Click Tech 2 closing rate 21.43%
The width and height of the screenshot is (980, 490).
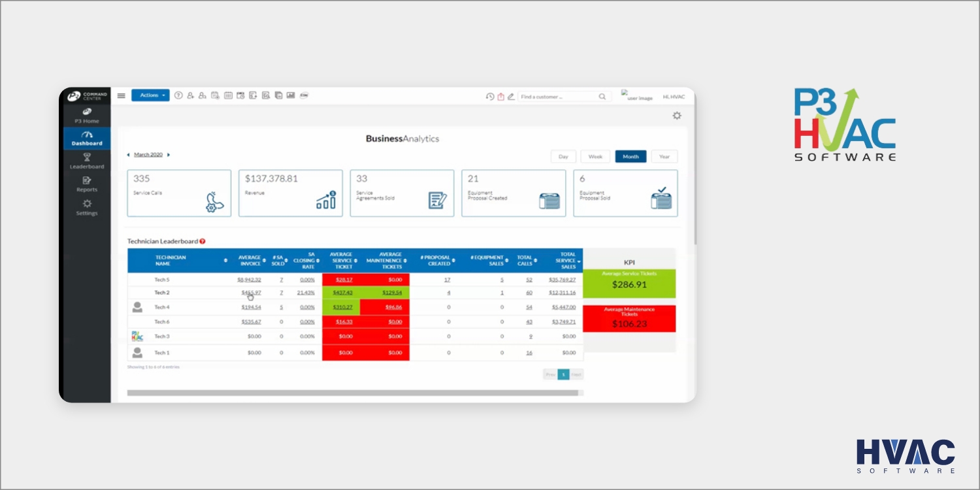(306, 293)
